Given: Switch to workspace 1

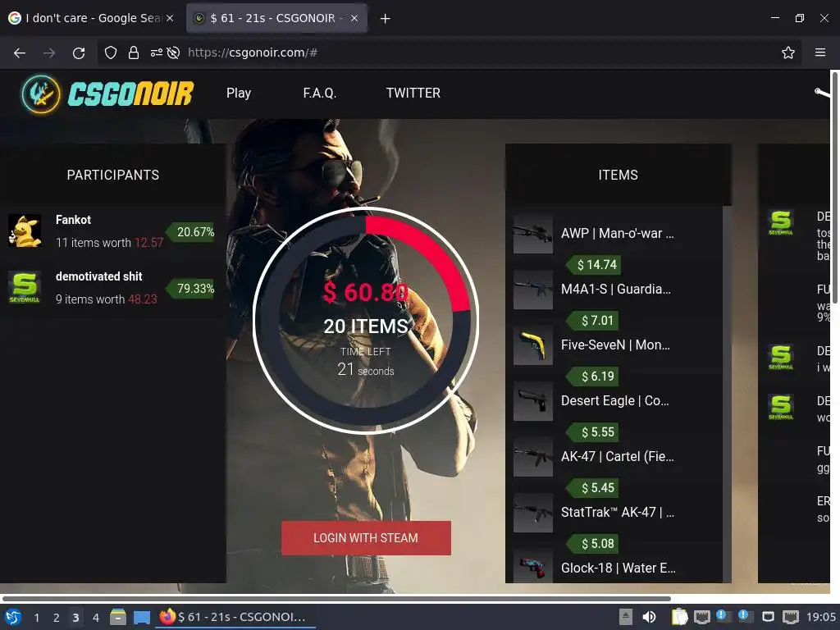Looking at the screenshot, I should (36, 618).
